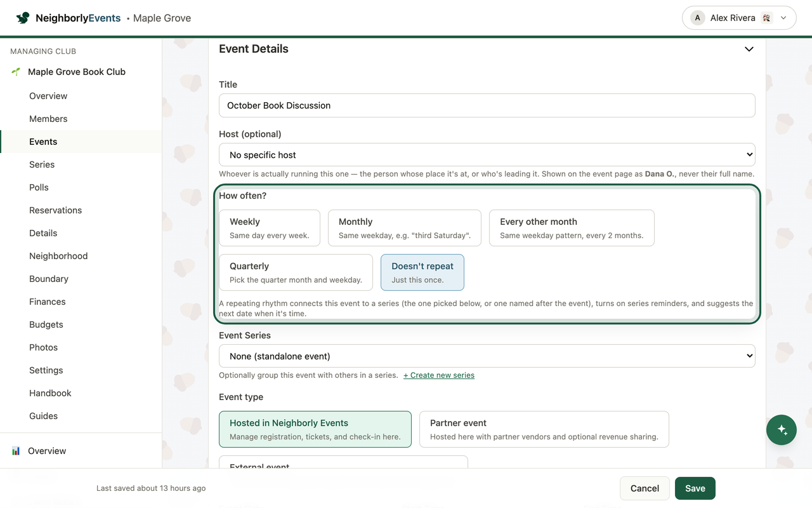Screen dimensions: 812x508
Task: Choose Monthly as the repeat rhythm
Action: tap(405, 228)
